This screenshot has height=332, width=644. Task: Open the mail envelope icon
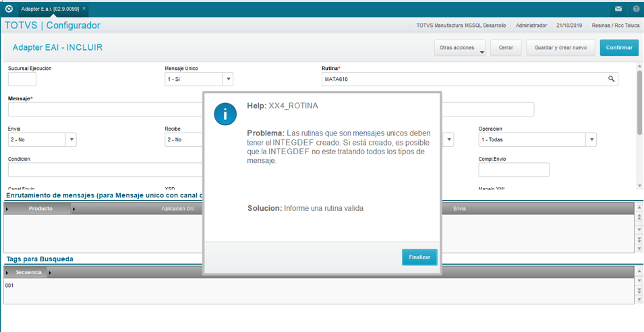618,9
